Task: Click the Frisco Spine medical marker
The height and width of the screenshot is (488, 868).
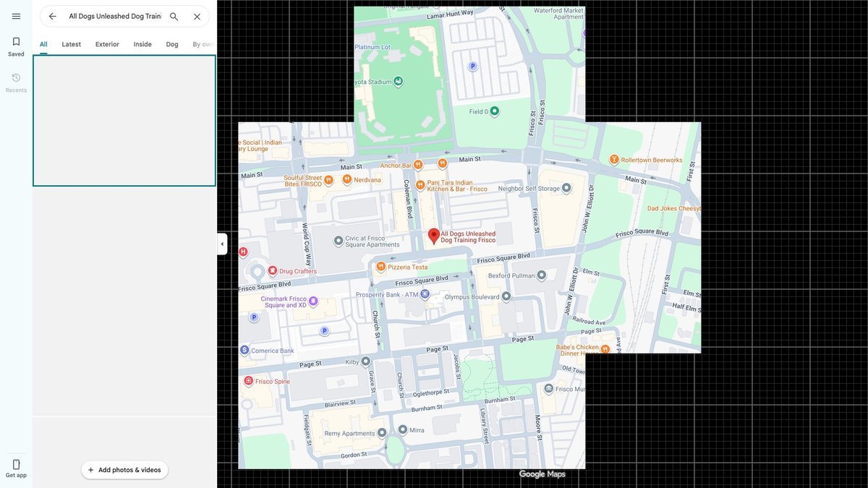Action: pyautogui.click(x=248, y=380)
